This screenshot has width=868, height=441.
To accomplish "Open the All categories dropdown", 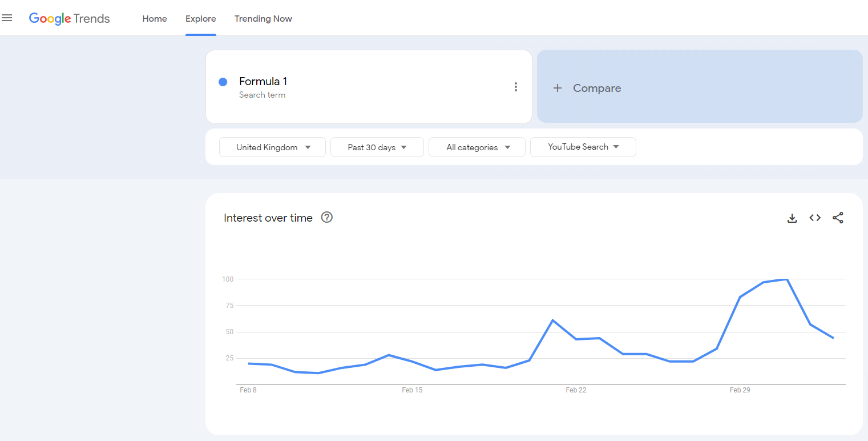I will pyautogui.click(x=477, y=147).
